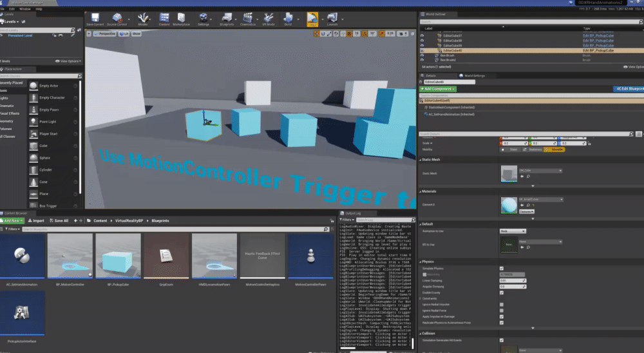Select the Cylinder shape icon

coord(33,169)
